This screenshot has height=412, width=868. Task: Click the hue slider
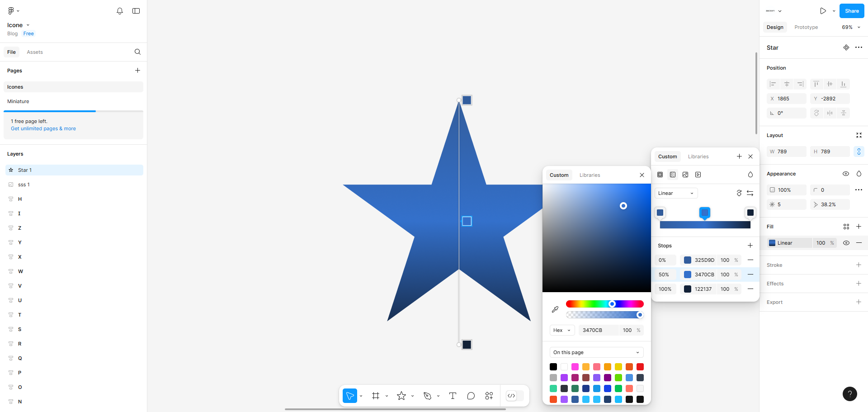(605, 304)
